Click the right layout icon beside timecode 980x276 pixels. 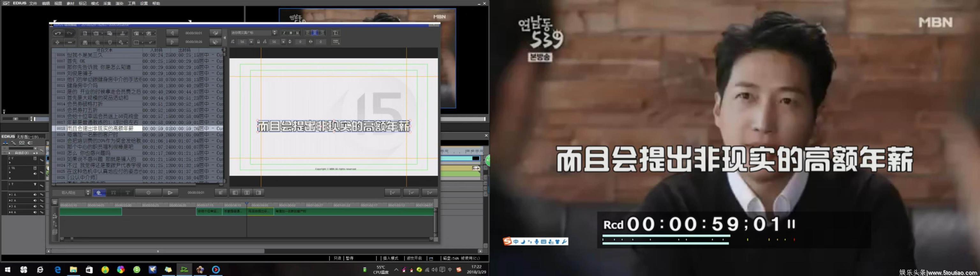point(259,193)
